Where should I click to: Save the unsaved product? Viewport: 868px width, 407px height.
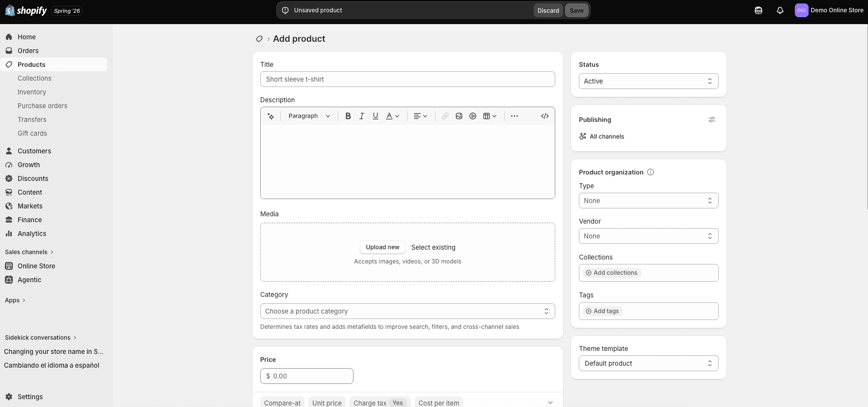click(577, 10)
